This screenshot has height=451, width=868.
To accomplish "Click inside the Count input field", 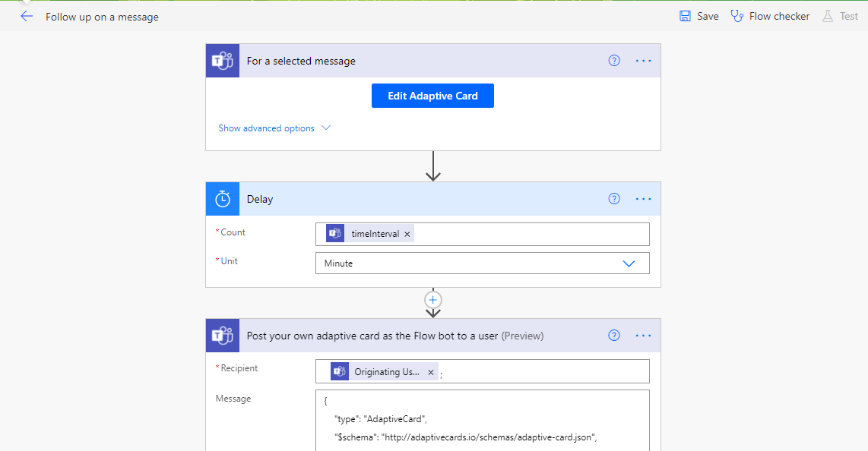I will coord(532,233).
